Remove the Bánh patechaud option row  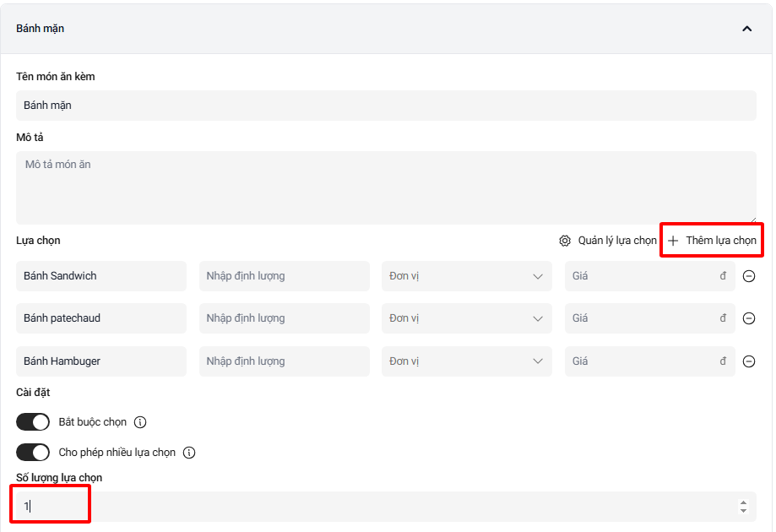pyautogui.click(x=748, y=318)
